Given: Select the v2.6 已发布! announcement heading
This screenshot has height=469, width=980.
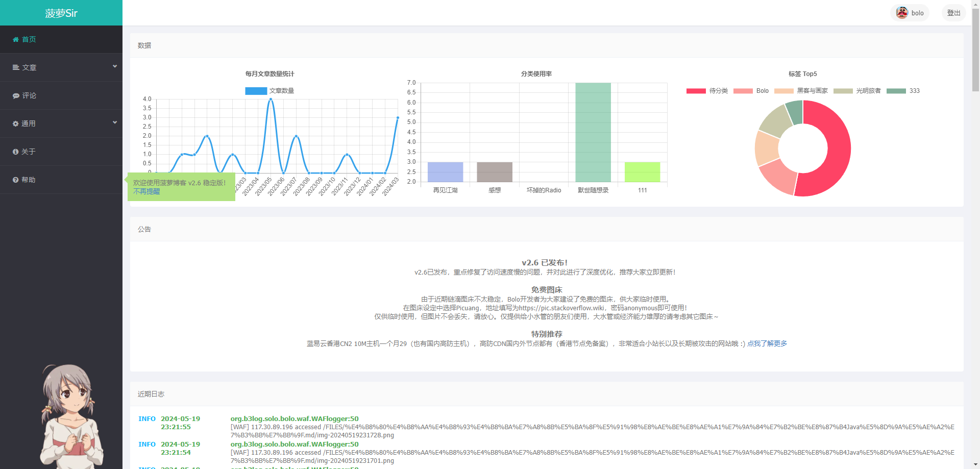Looking at the screenshot, I should pyautogui.click(x=545, y=263).
